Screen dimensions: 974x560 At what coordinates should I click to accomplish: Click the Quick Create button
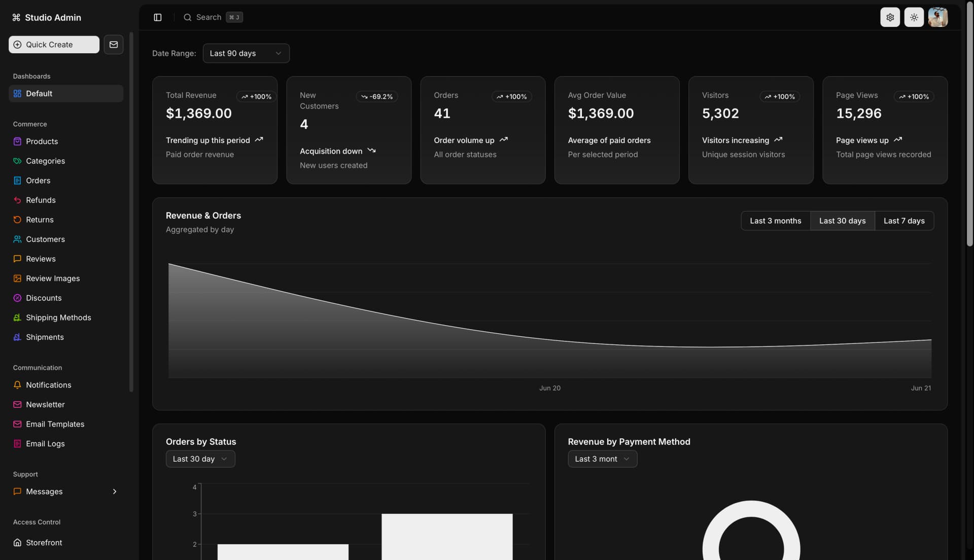[x=54, y=45]
